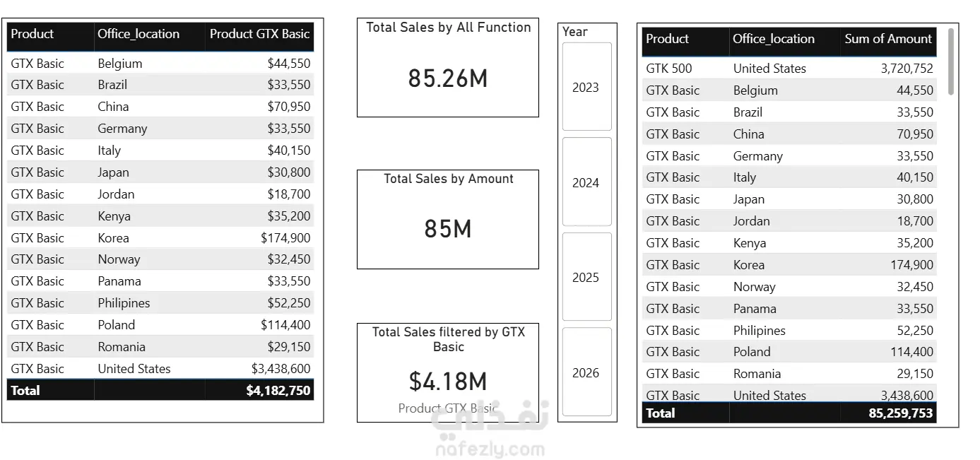Screen dimensions: 980x460
Task: Select the $3,438,600 United States value
Action: tap(281, 368)
